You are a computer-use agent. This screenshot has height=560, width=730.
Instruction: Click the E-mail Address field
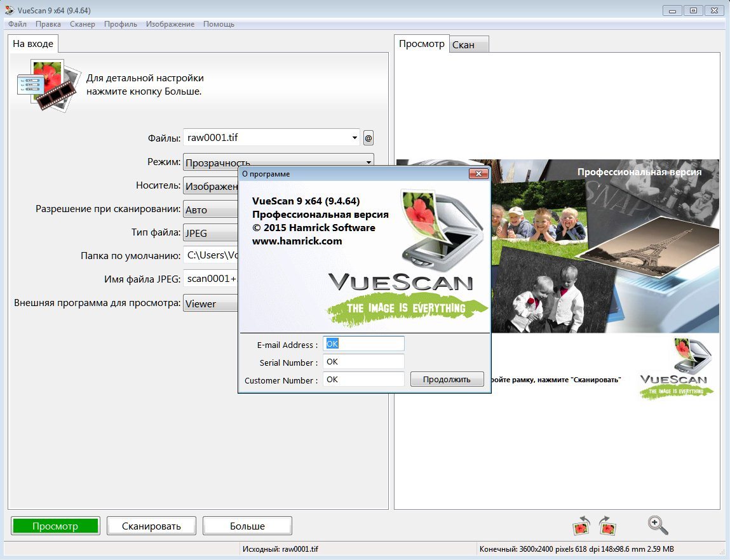click(363, 343)
